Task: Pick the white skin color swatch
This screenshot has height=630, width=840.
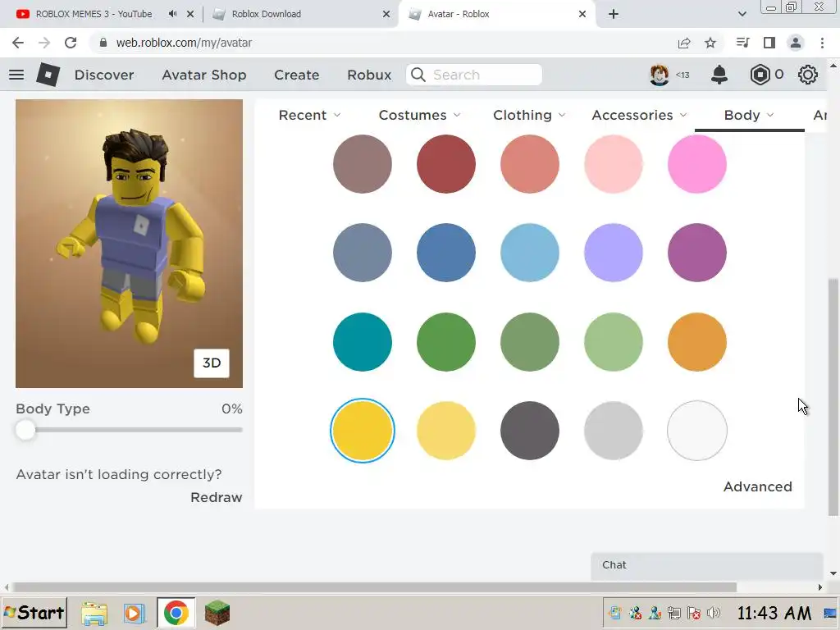Action: click(x=697, y=431)
